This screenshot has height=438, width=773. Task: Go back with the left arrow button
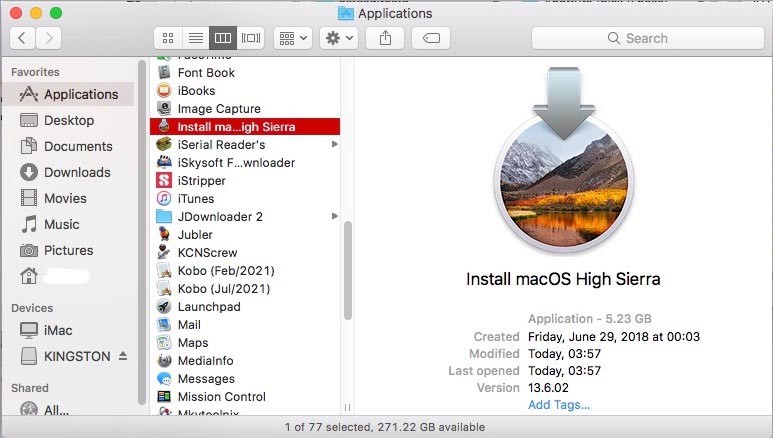point(22,38)
